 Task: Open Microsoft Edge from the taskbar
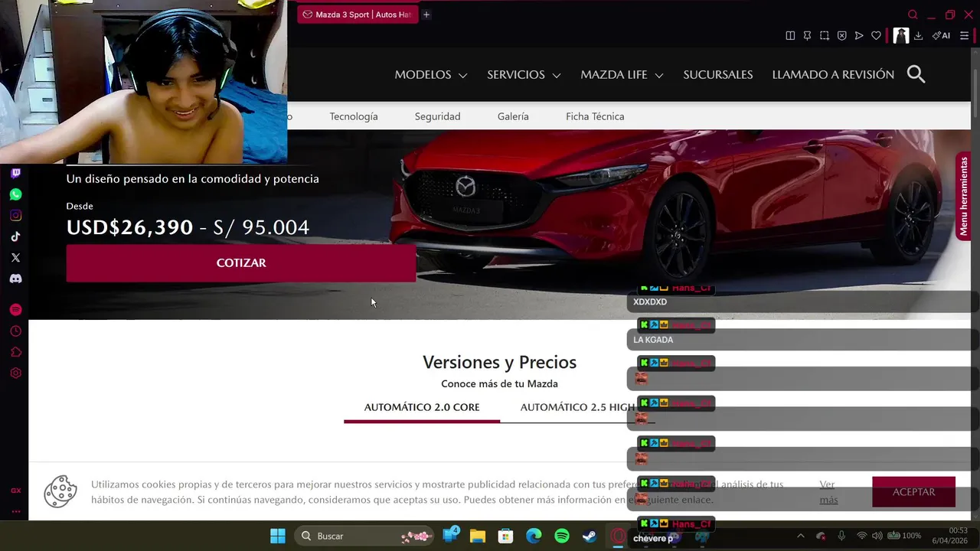[534, 536]
